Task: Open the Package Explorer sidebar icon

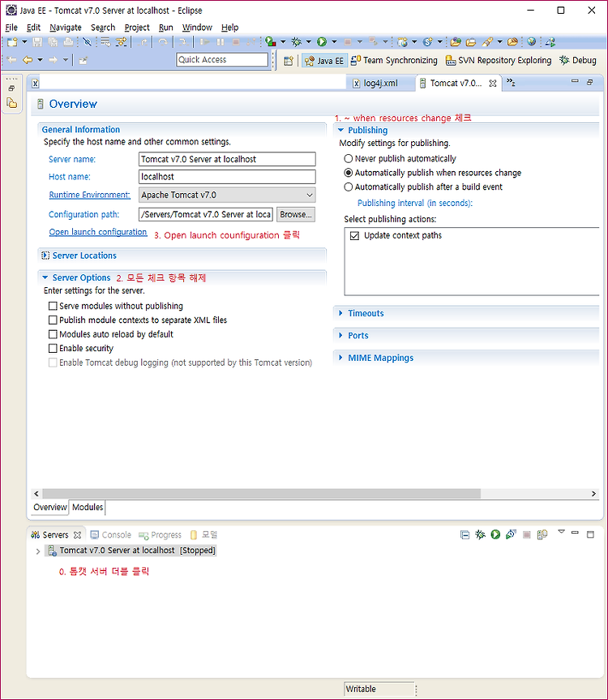Action: 11,103
